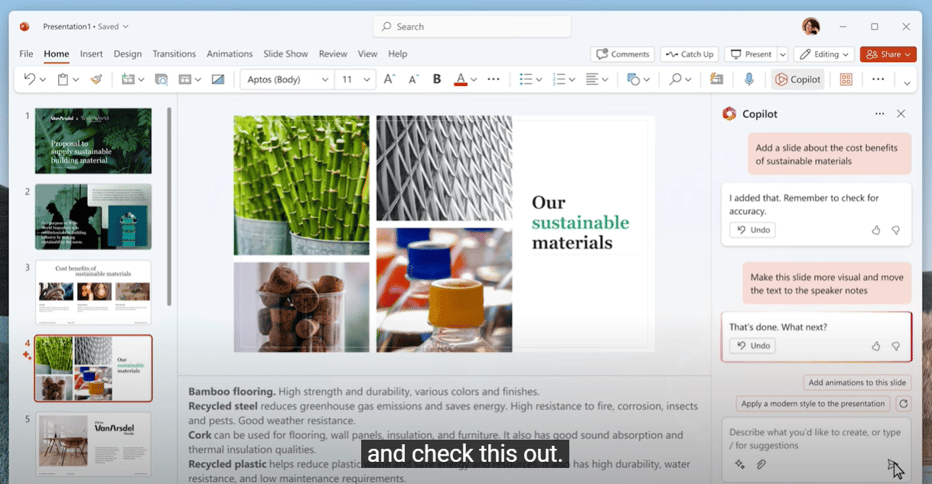Click the Copilot attach paperclip icon
This screenshot has width=932, height=484.
[761, 464]
